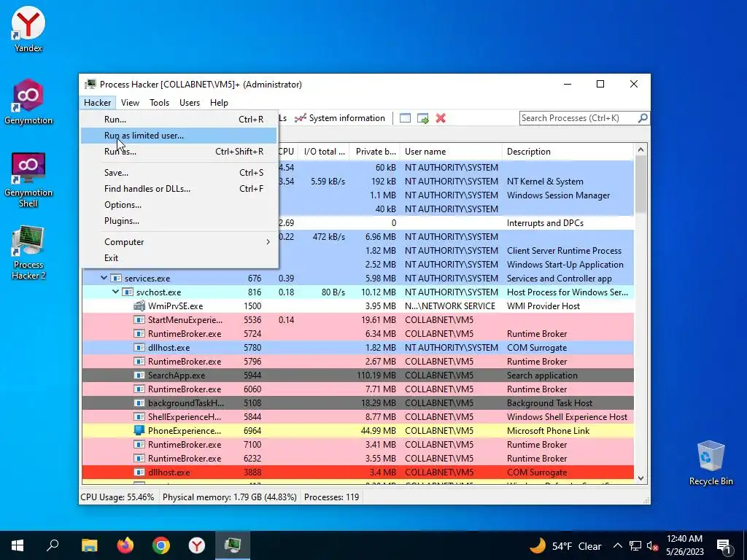Click the find window and thread icon
747x560 pixels.
[422, 118]
